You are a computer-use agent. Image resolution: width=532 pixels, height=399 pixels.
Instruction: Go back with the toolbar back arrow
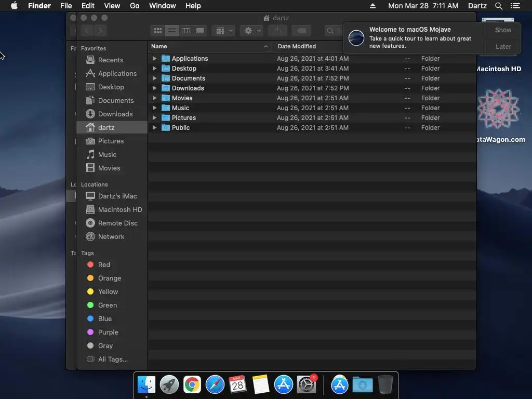87,31
